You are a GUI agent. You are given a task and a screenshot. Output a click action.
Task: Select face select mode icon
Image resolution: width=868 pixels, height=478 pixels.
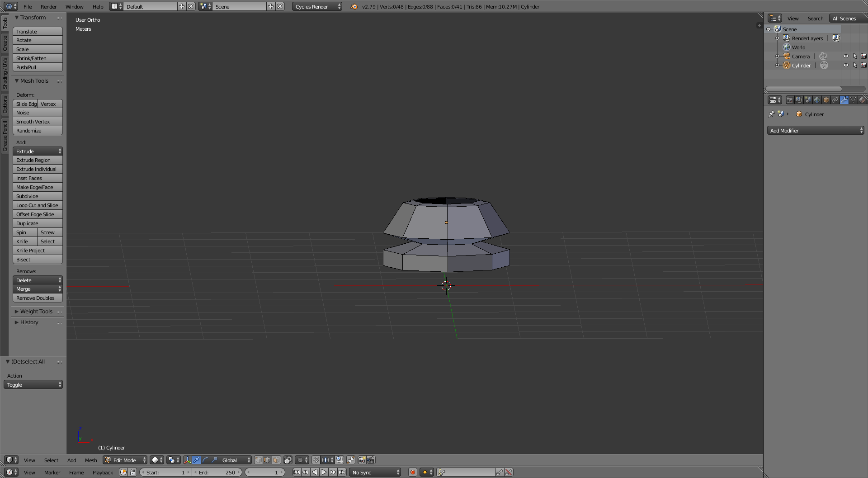(x=276, y=460)
